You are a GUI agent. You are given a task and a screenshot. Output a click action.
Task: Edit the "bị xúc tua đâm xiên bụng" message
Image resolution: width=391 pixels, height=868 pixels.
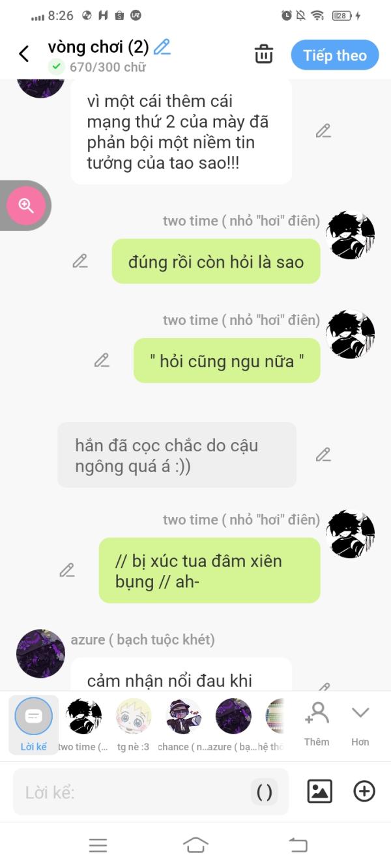pos(67,570)
